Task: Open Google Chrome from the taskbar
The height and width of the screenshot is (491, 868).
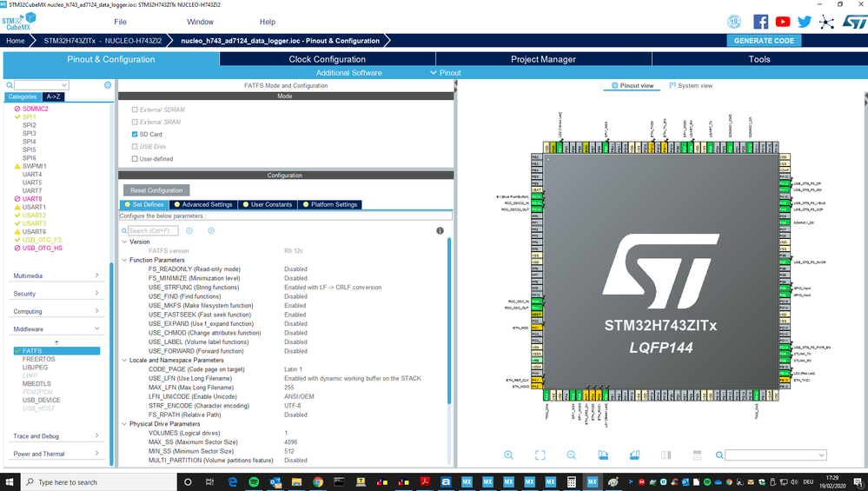Action: (x=318, y=481)
